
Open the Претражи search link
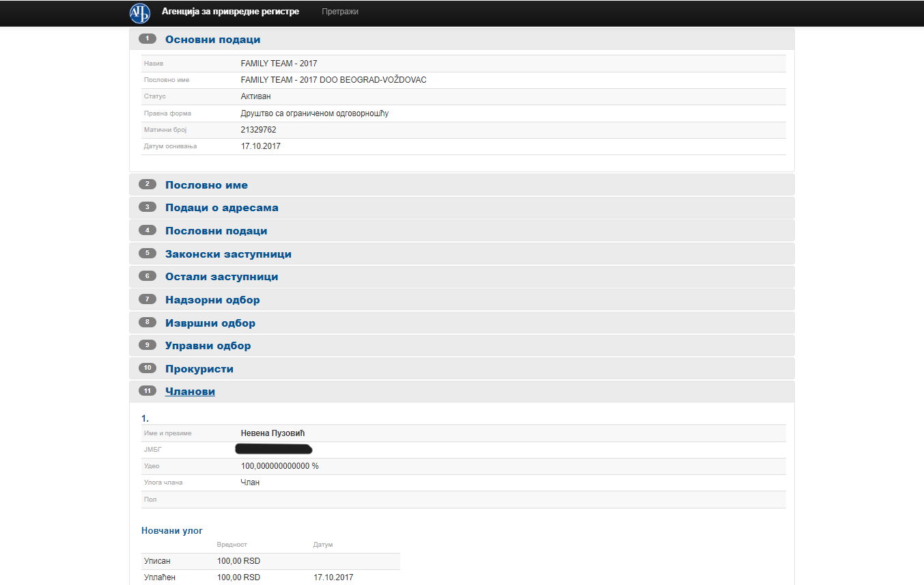click(x=339, y=12)
